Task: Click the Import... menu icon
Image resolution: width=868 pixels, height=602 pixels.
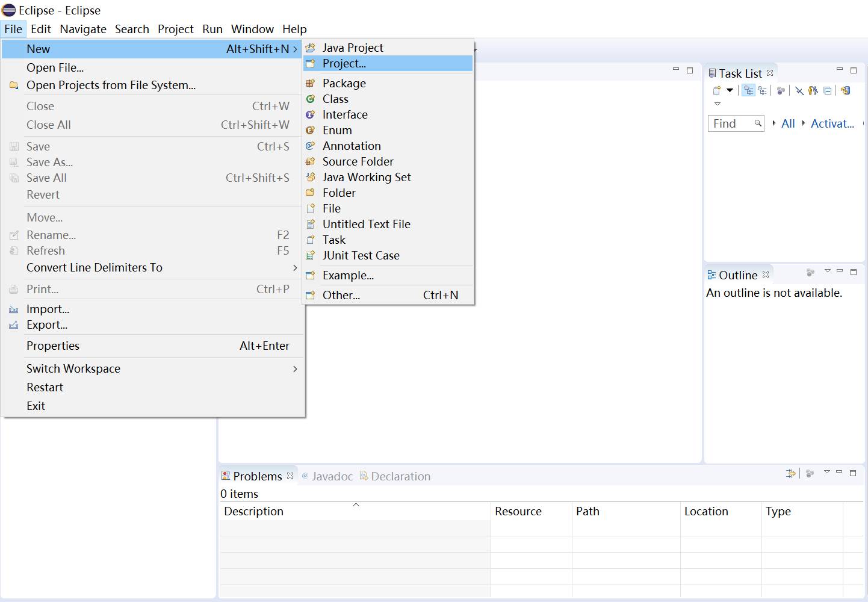Action: 14,309
